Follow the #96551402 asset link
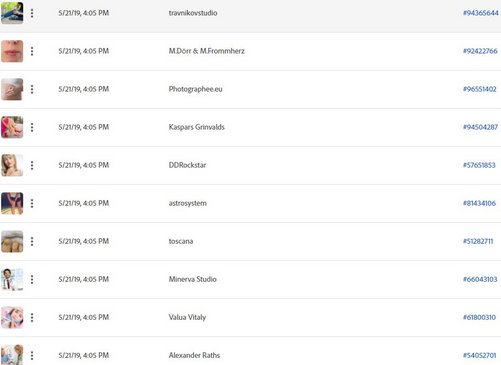The height and width of the screenshot is (365, 501). [x=479, y=89]
